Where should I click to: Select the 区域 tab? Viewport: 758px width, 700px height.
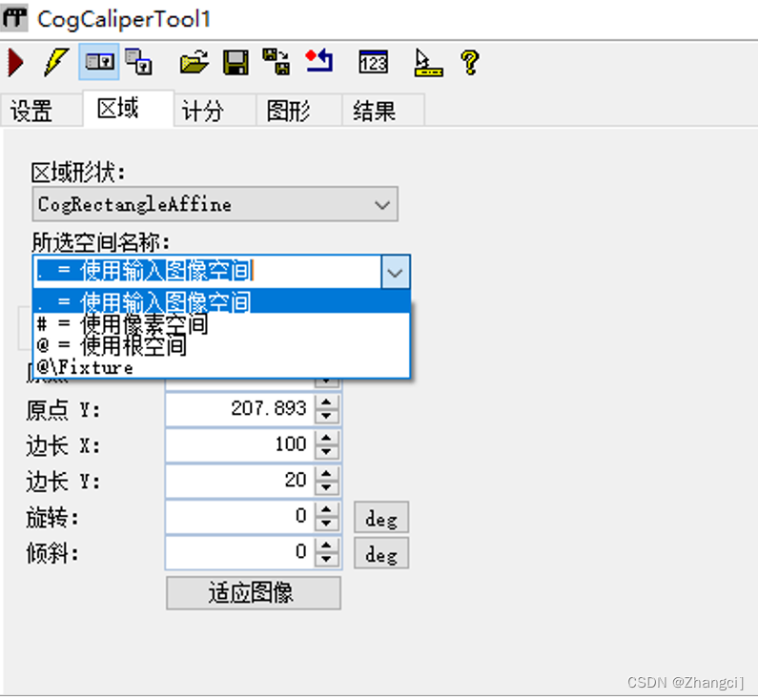pyautogui.click(x=129, y=109)
